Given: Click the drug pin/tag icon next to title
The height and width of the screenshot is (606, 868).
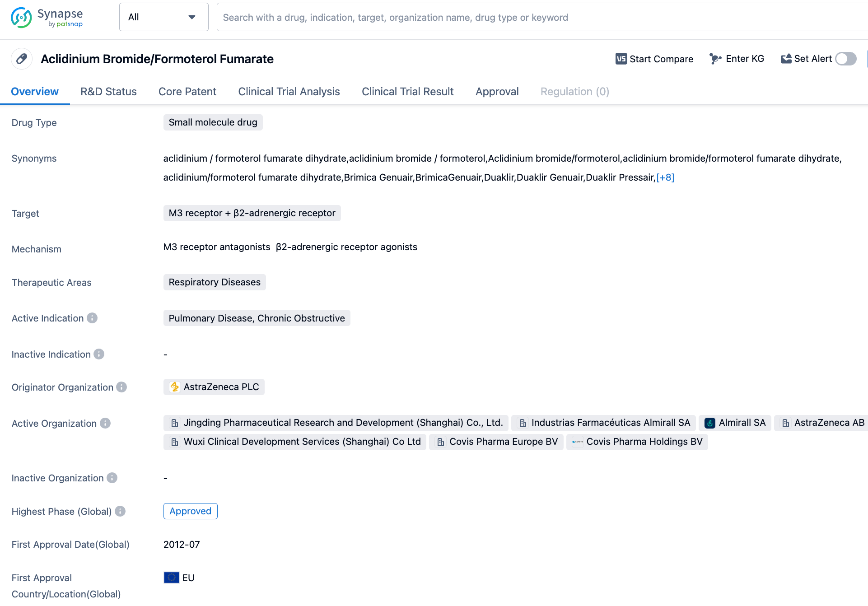Looking at the screenshot, I should (23, 59).
